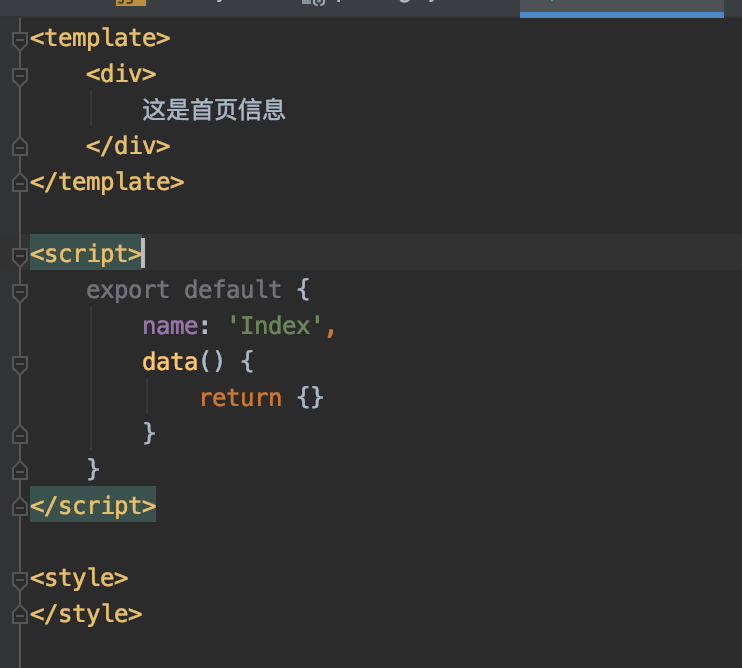
Task: Click the closing </style> tag text
Action: 86,615
